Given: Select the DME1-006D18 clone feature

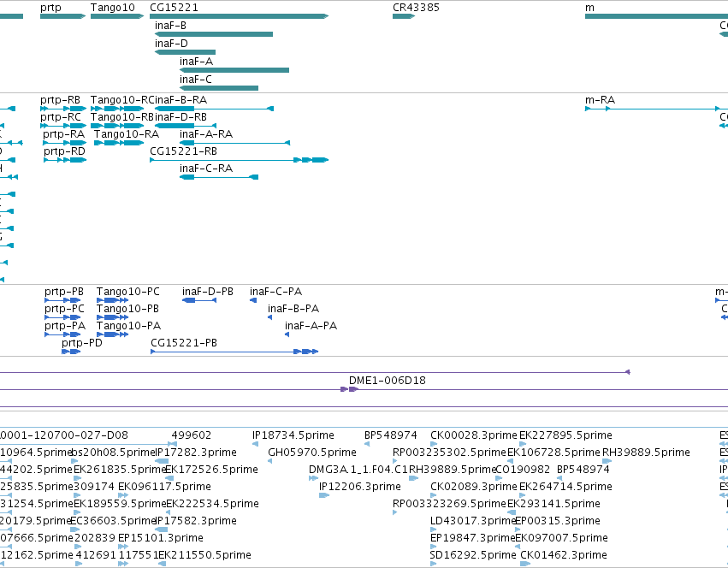Looking at the screenshot, I should click(388, 381).
